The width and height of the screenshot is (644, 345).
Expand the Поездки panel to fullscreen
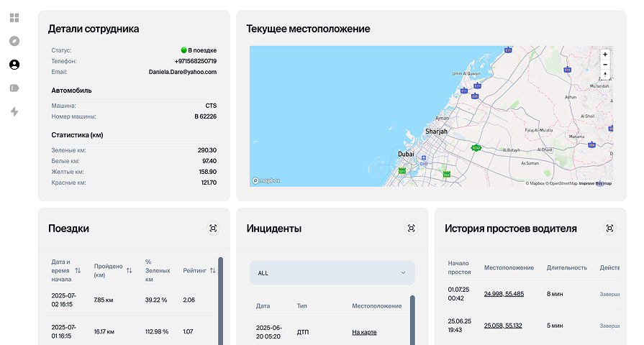pos(212,228)
